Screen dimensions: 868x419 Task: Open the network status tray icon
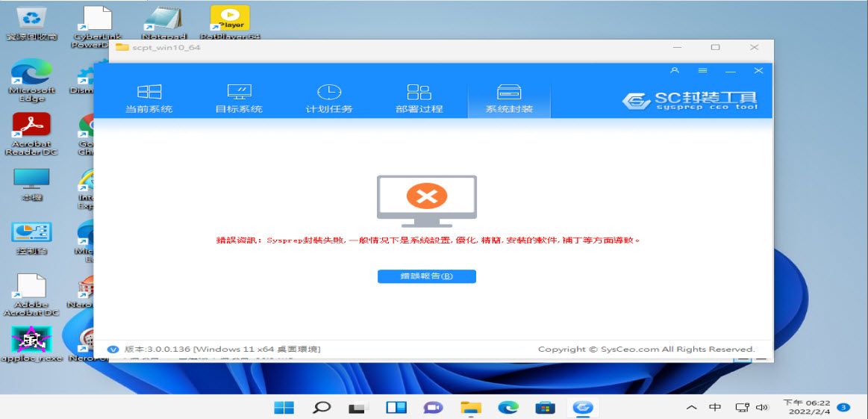742,408
